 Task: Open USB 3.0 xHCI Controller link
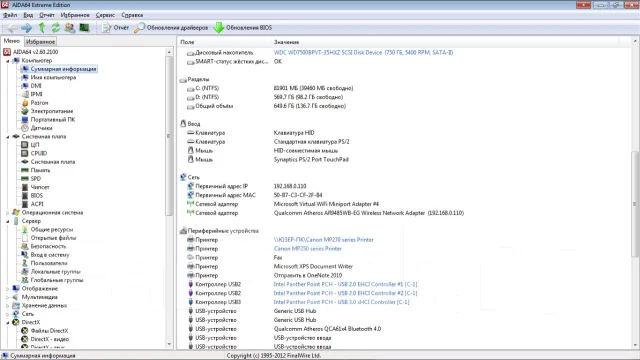coord(341,302)
